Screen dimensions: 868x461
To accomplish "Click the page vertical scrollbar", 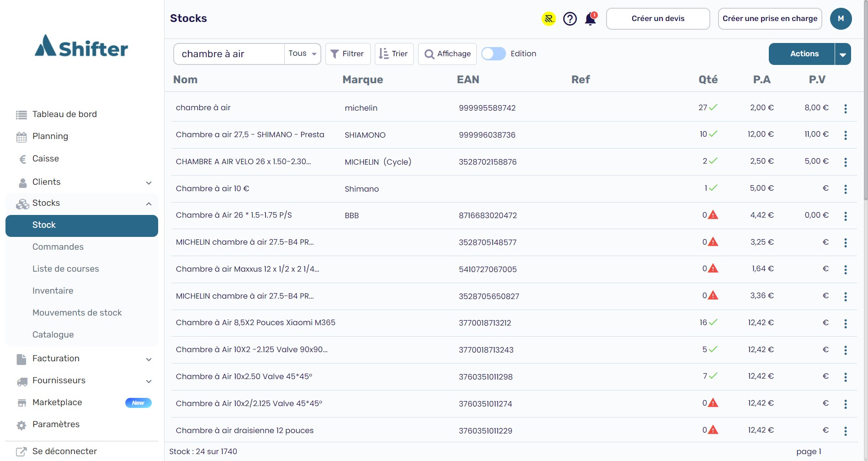I will click(865, 101).
